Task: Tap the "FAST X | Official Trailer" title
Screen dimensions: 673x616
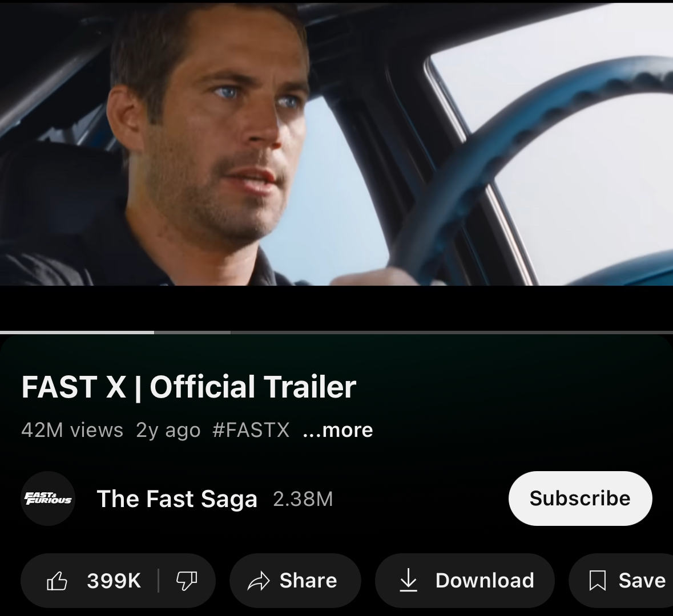Action: point(188,387)
